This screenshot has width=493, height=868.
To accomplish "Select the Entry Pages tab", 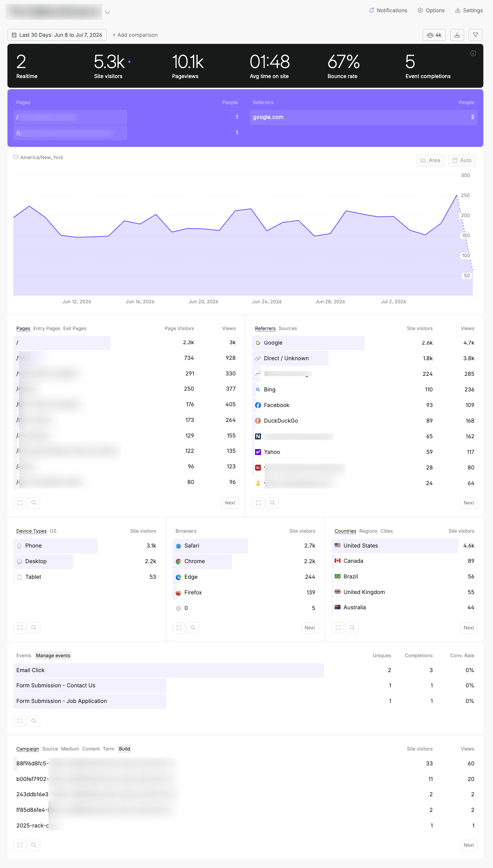I will [x=46, y=328].
